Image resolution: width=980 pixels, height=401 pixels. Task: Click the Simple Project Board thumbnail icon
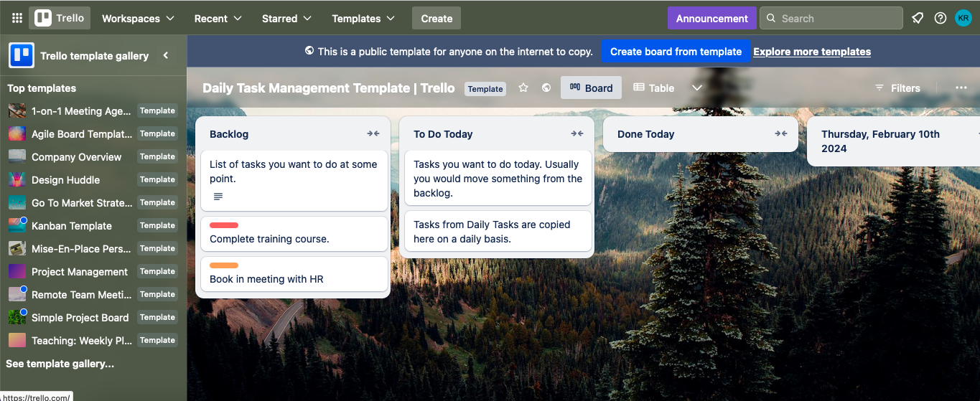click(17, 317)
